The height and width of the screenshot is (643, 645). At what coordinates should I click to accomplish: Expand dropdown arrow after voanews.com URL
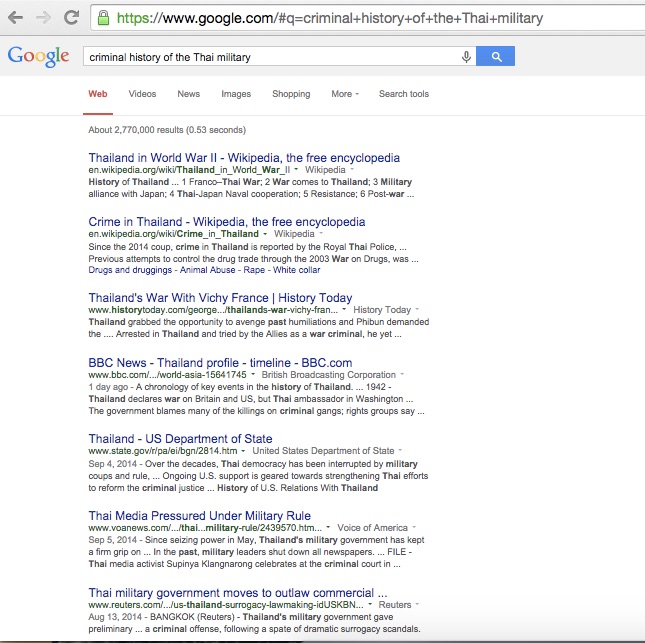[x=328, y=527]
